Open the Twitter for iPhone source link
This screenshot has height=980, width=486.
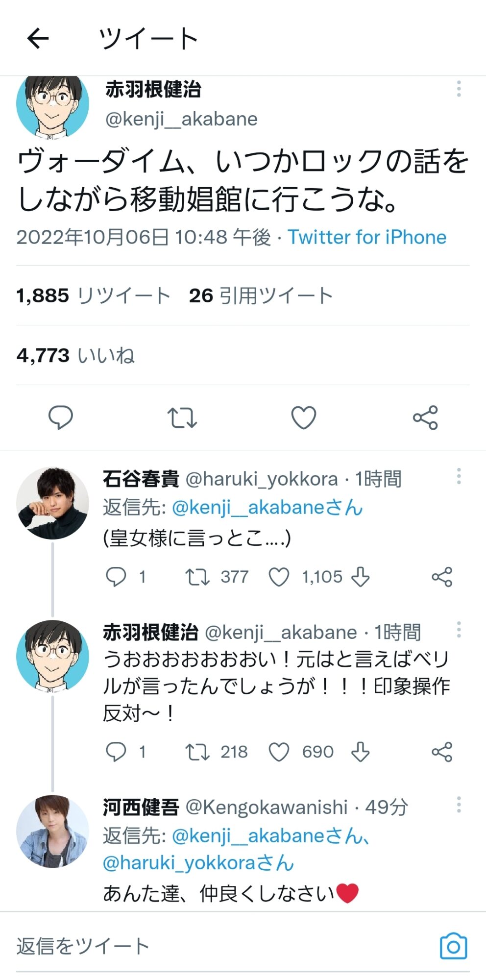point(366,237)
